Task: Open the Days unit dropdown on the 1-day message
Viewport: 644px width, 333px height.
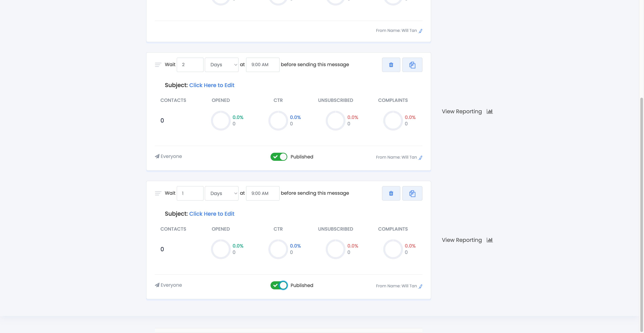Action: click(x=222, y=193)
